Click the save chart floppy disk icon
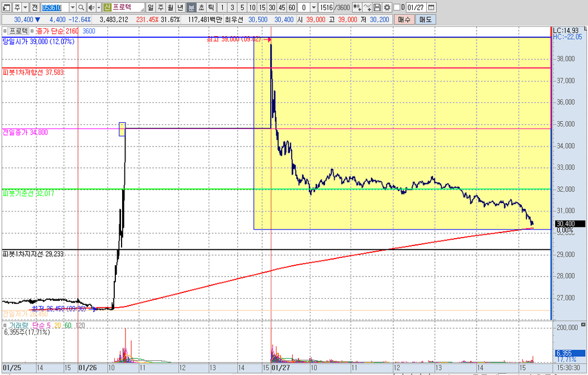Screen dimensions: 588x375 point(377,7)
